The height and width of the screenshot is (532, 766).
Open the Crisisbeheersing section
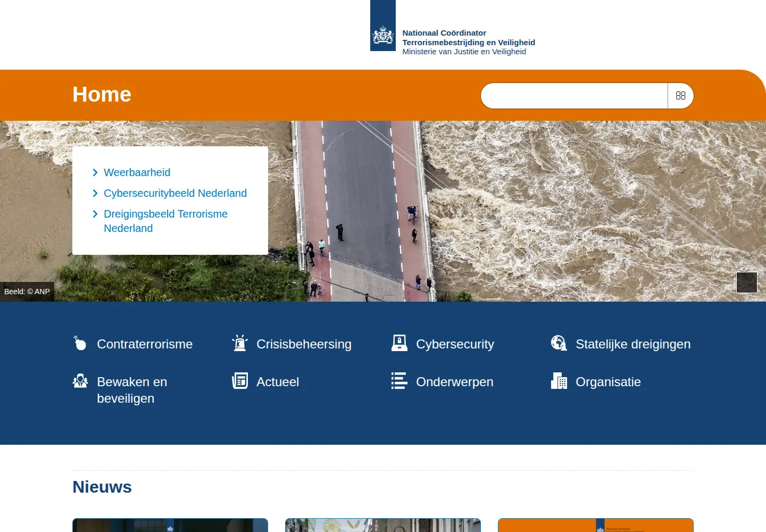click(304, 344)
